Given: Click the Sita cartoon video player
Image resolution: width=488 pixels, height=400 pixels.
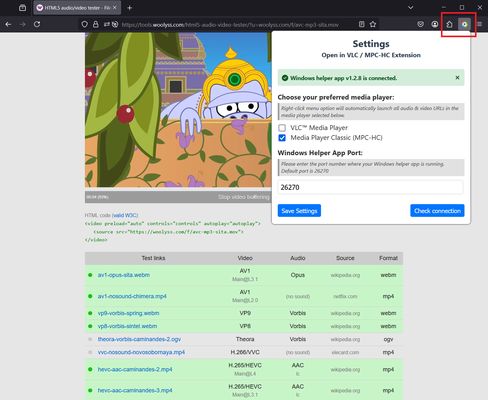Looking at the screenshot, I should (x=178, y=110).
